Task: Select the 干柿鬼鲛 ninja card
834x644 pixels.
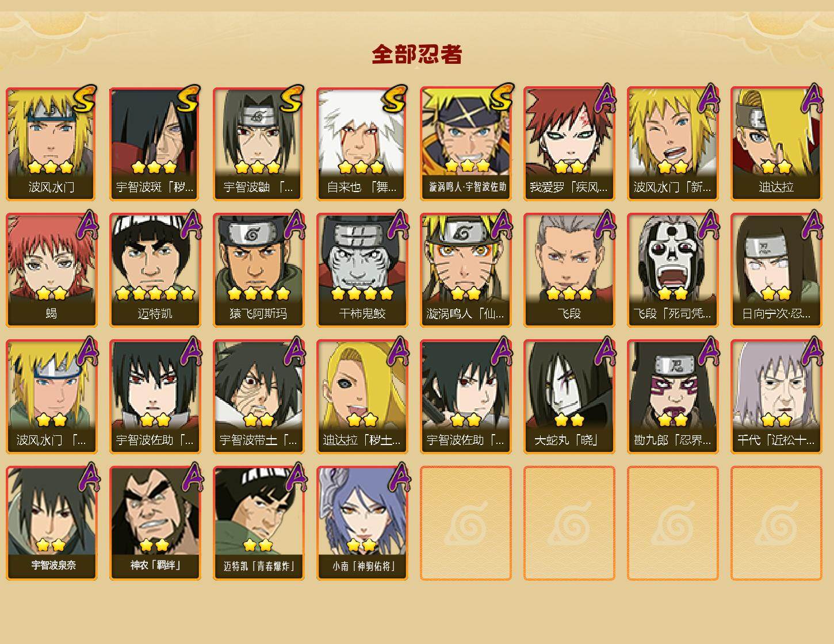Action: 362,270
